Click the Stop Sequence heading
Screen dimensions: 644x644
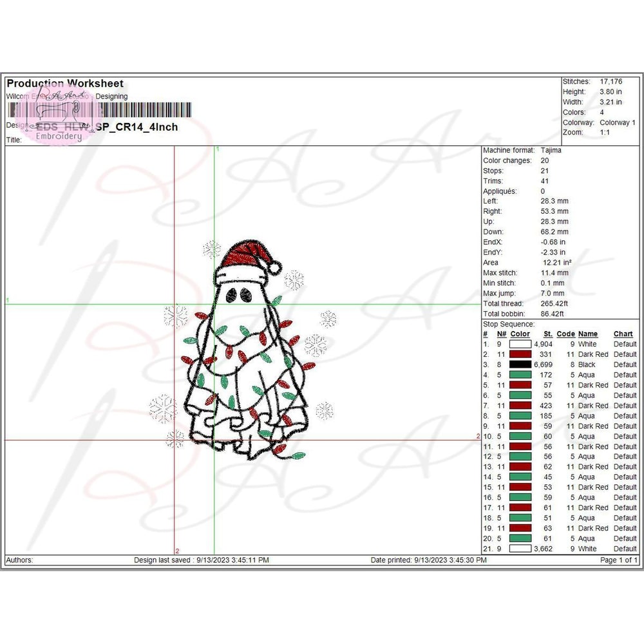[509, 324]
